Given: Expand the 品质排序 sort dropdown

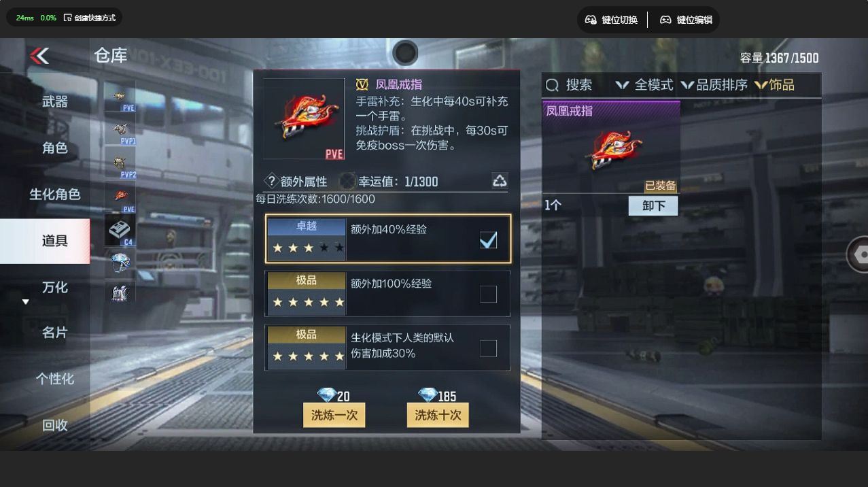Looking at the screenshot, I should pos(714,85).
